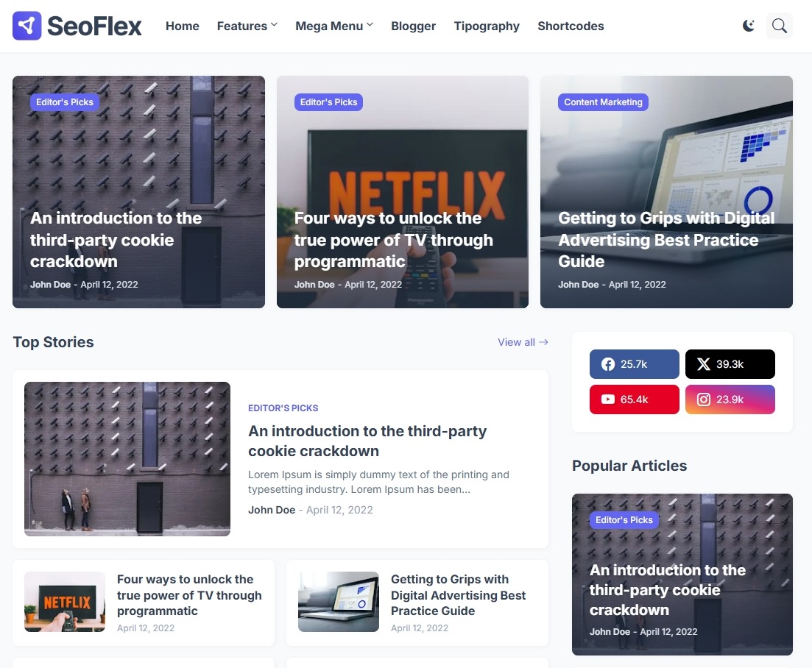812x668 pixels.
Task: Click John Doe author on the Netflix hero card
Action: 314,285
